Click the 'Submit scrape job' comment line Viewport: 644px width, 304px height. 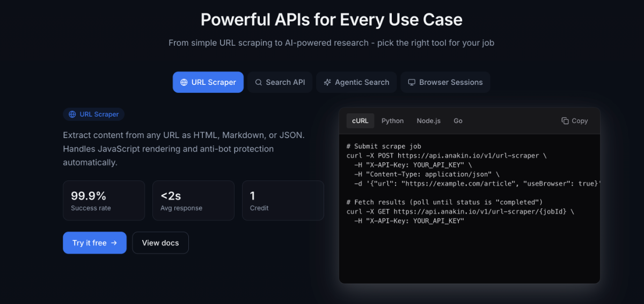384,146
